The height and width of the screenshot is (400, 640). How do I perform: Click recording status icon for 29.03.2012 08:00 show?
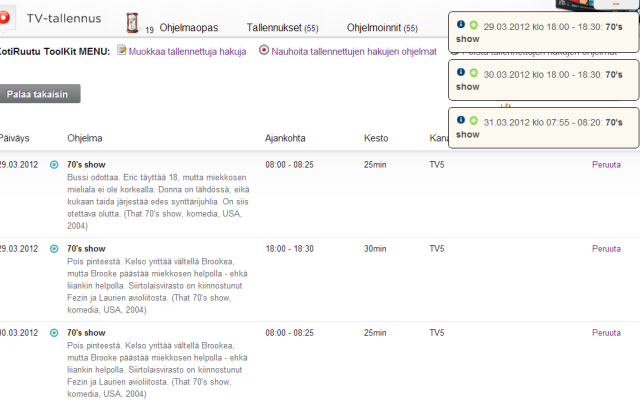(54, 164)
